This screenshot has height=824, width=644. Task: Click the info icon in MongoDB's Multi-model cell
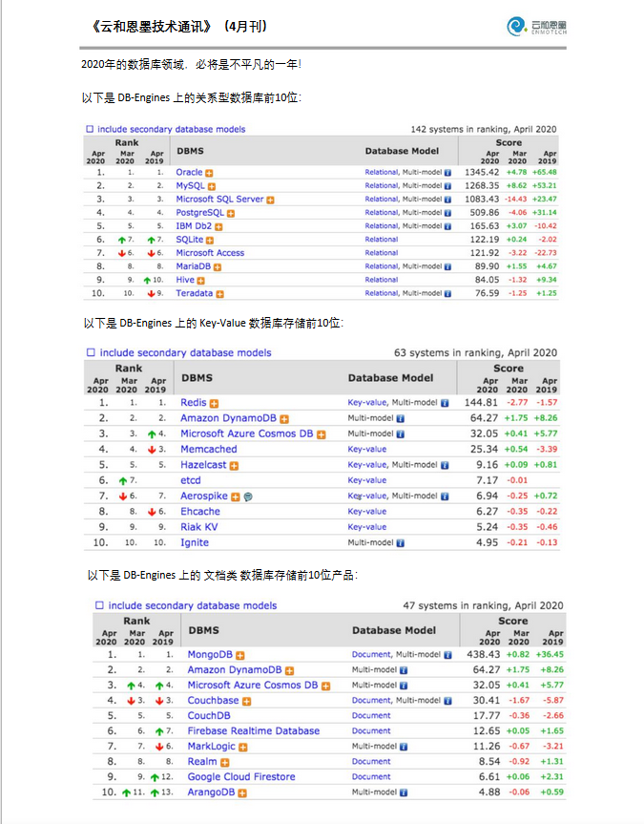[x=447, y=655]
